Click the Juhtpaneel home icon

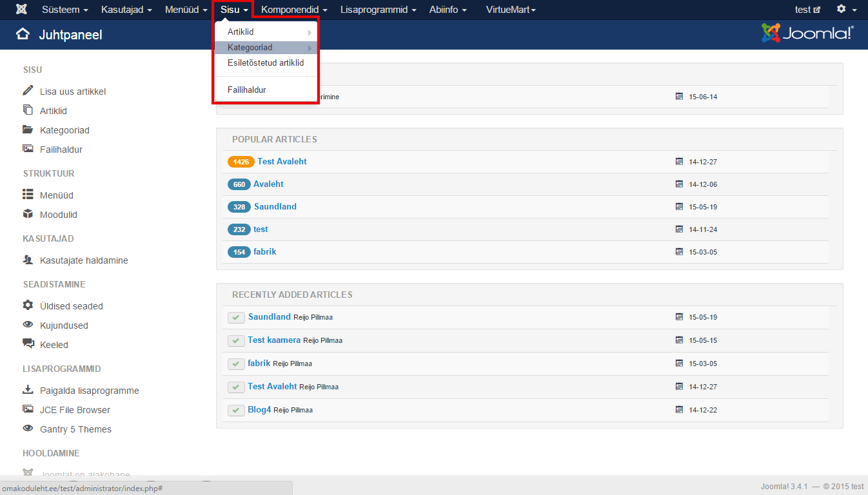point(23,34)
